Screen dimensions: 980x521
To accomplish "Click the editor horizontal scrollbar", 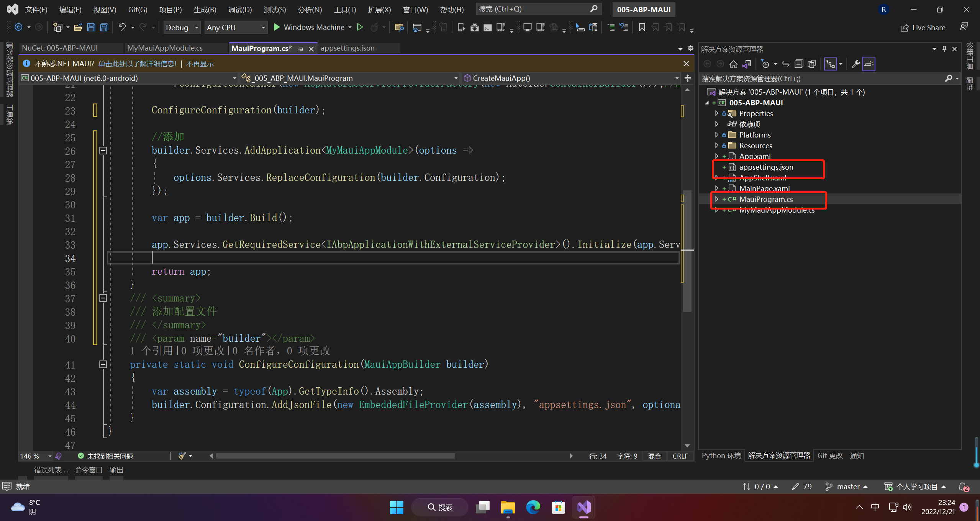I will point(335,456).
